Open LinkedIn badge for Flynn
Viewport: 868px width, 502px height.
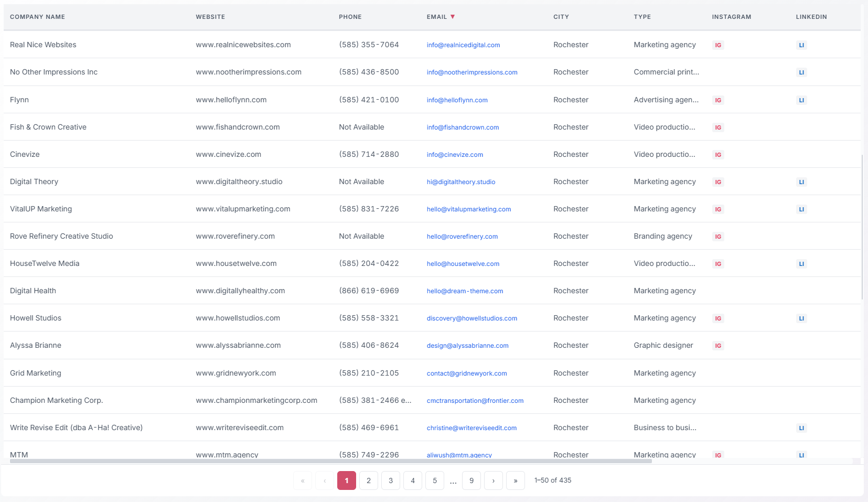(x=801, y=100)
